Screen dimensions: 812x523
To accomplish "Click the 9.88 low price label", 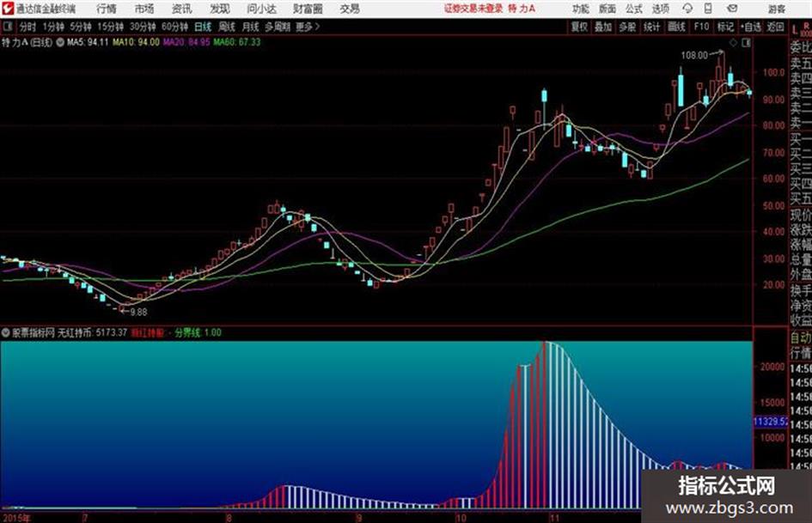I will click(138, 313).
